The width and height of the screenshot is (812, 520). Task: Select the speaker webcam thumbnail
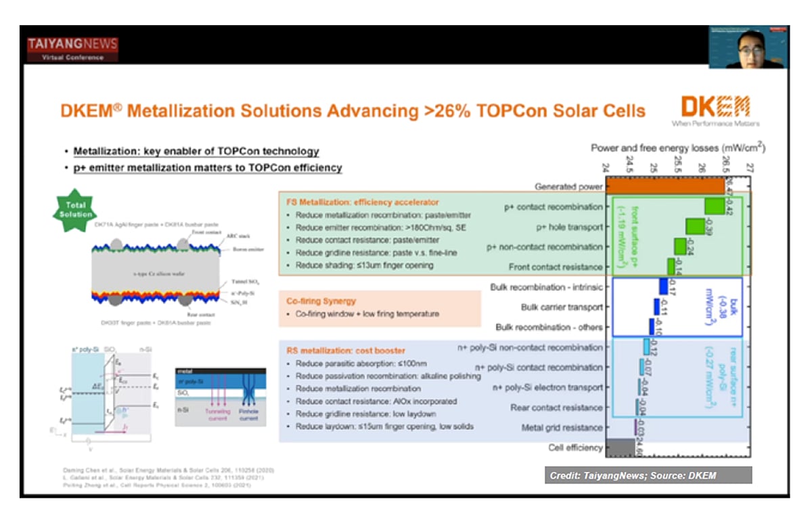[x=748, y=47]
